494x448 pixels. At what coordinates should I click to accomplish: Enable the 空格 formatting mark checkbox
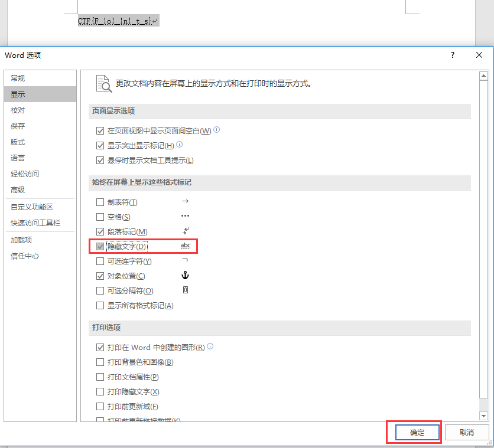(x=100, y=217)
